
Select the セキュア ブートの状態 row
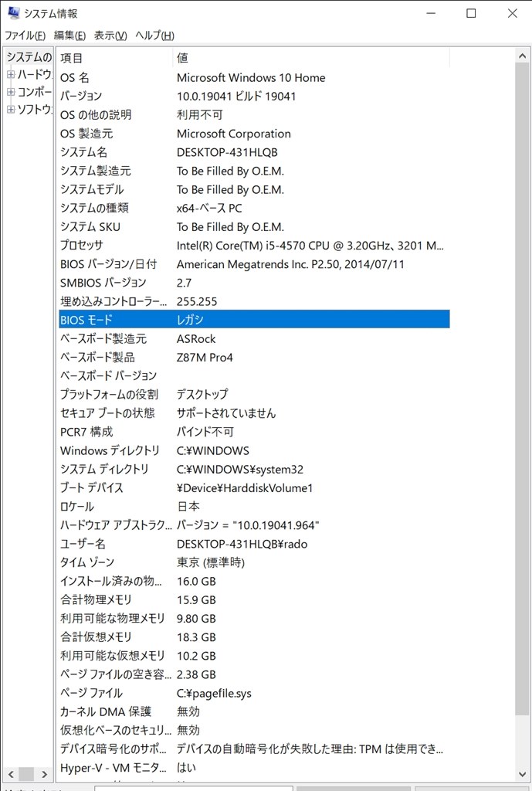254,413
